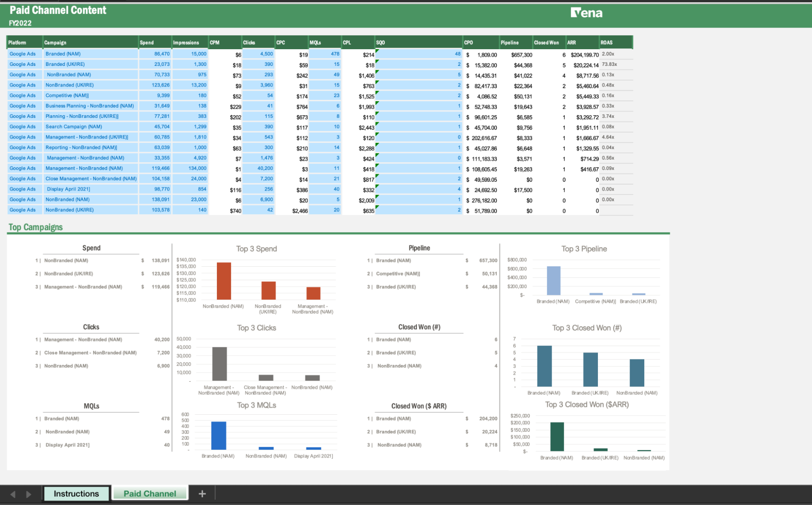Select the Paid Channel sheet tab
The image size is (812, 505).
[x=150, y=494]
